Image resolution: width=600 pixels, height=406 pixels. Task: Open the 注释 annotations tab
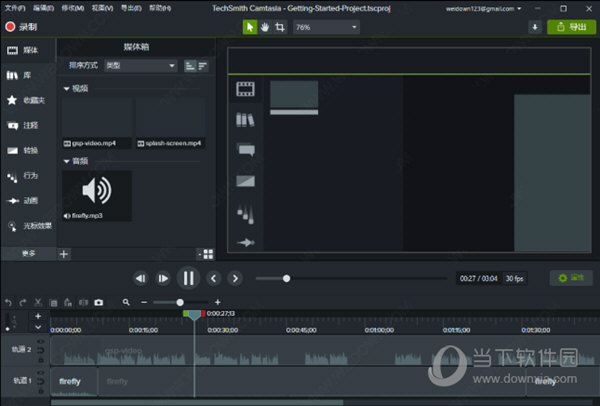(28, 126)
